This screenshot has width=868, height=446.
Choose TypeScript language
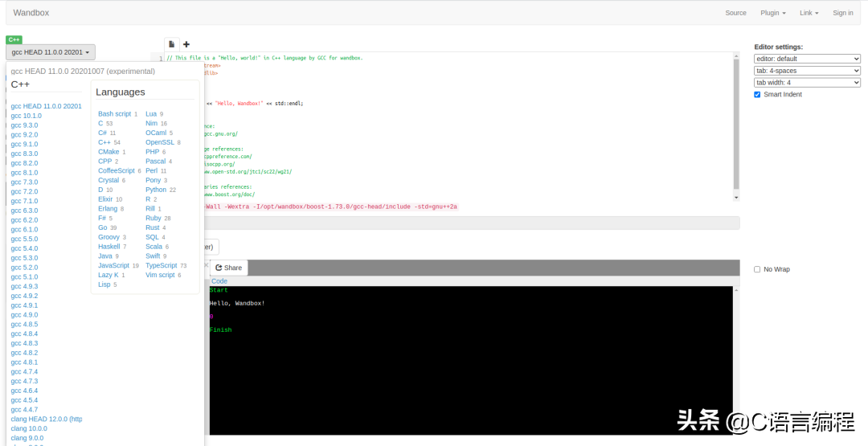tap(161, 266)
